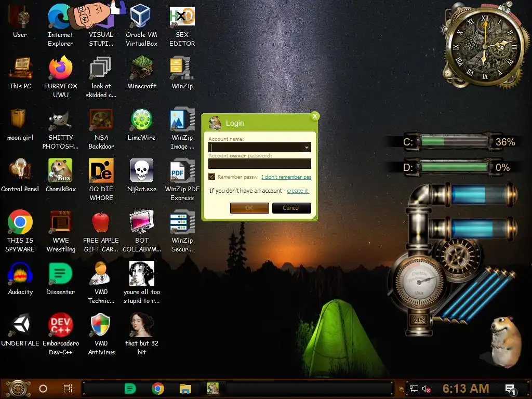Close the Login dialog with X

click(315, 116)
